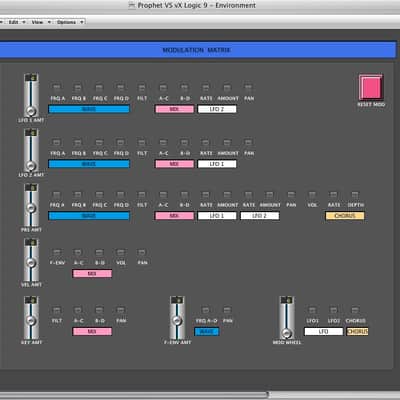Viewport: 400px width, 400px height.
Task: Select the blue WAVE label in LFO 1 AMT row
Action: [x=89, y=109]
